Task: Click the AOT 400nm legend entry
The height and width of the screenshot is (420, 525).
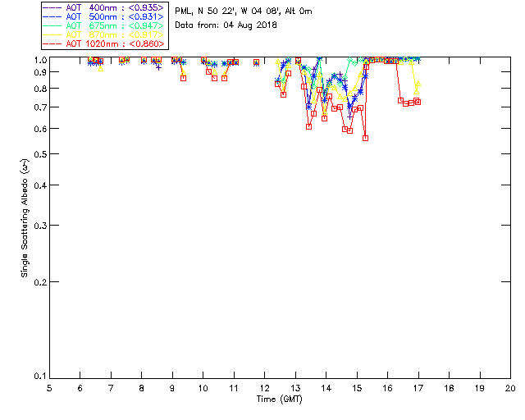Action: point(104,7)
